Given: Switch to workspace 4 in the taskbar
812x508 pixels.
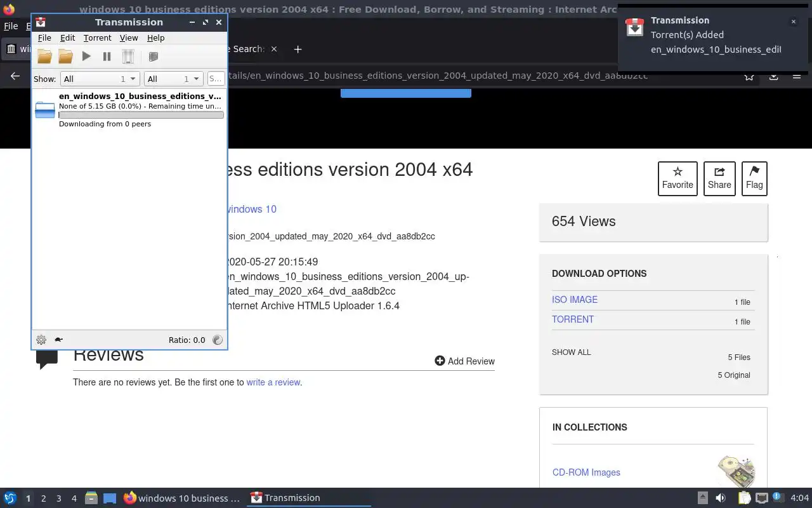Looking at the screenshot, I should coord(74,498).
